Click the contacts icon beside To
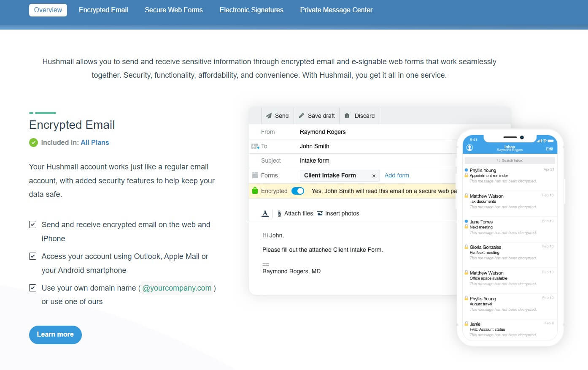The height and width of the screenshot is (370, 588). [255, 146]
